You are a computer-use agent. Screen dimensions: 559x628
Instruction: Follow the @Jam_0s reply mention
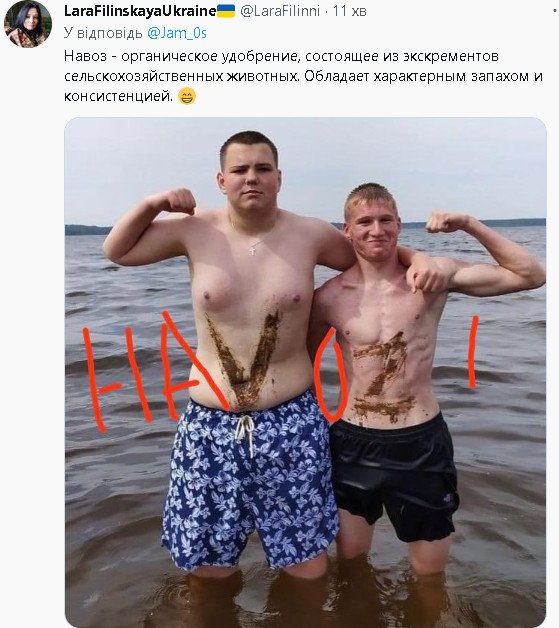(177, 33)
